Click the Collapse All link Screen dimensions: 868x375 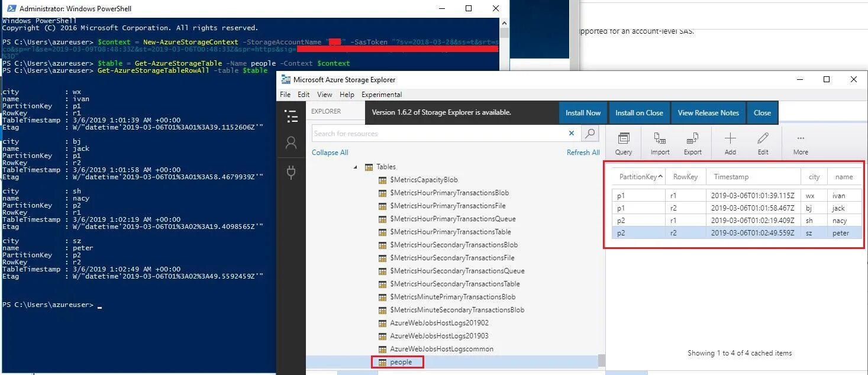(330, 153)
